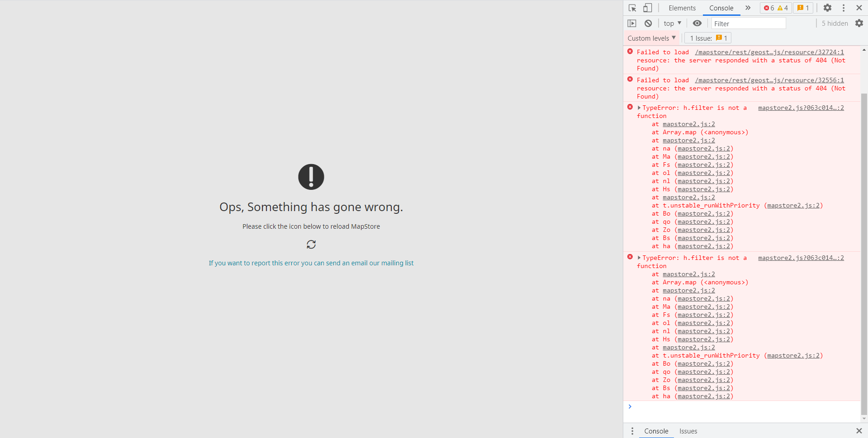Viewport: 868px width, 438px height.
Task: Click the console vertical scrollbar
Action: 864,253
